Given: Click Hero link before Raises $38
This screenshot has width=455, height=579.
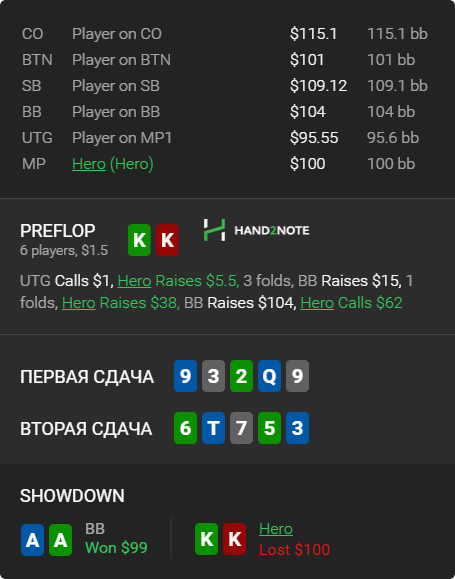Looking at the screenshot, I should click(x=79, y=303).
